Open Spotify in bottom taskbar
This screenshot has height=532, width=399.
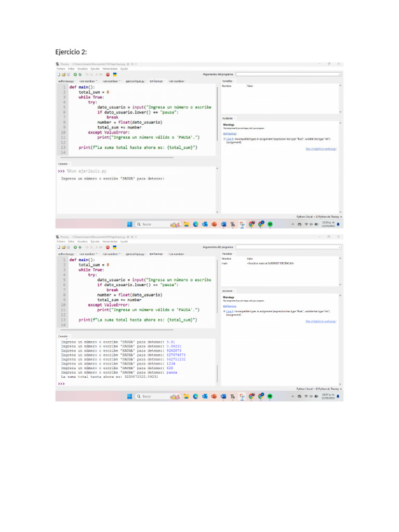tap(270, 396)
